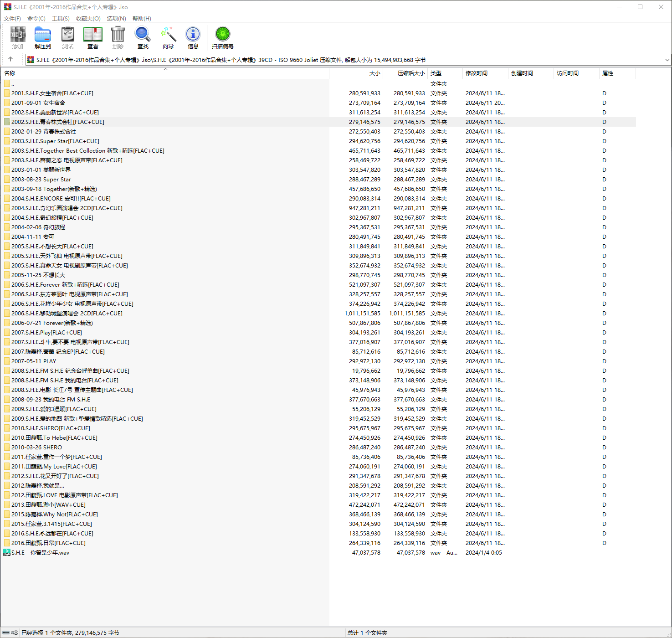Click size 947,281,211 in 大小 column
This screenshot has width=672, height=638.
tap(364, 208)
